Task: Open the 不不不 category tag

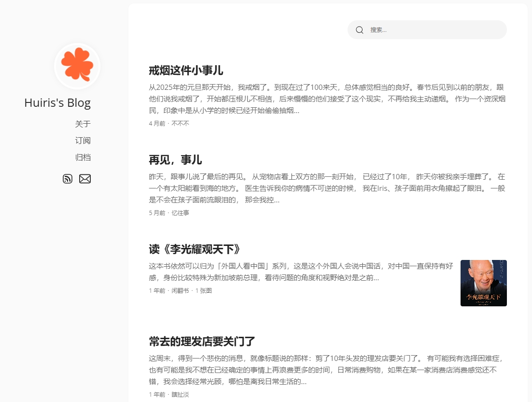Action: [x=180, y=123]
